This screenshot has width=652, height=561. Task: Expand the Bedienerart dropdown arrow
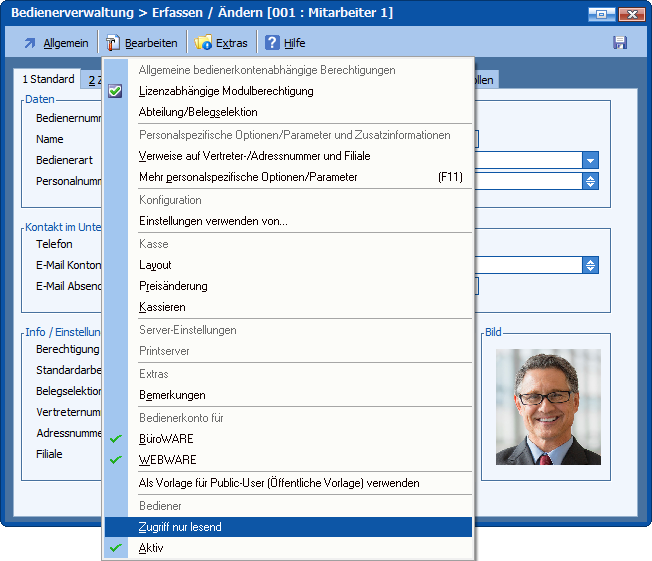(x=591, y=160)
